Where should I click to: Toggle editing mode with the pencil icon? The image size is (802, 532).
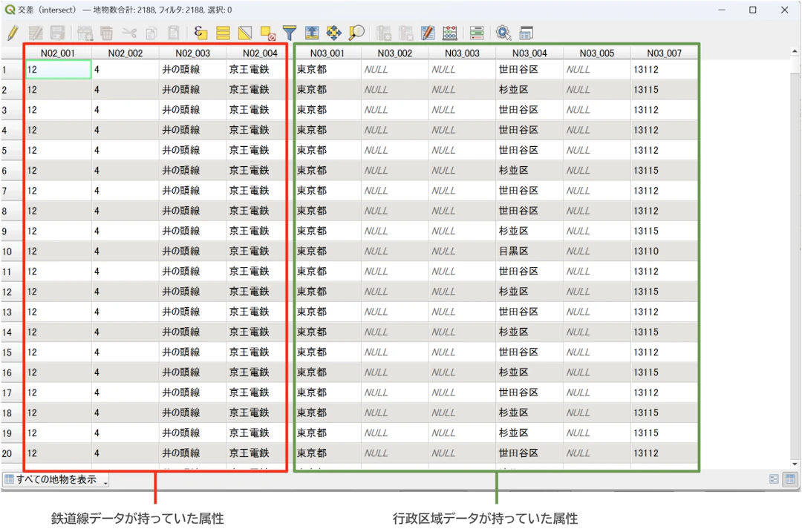(x=13, y=33)
